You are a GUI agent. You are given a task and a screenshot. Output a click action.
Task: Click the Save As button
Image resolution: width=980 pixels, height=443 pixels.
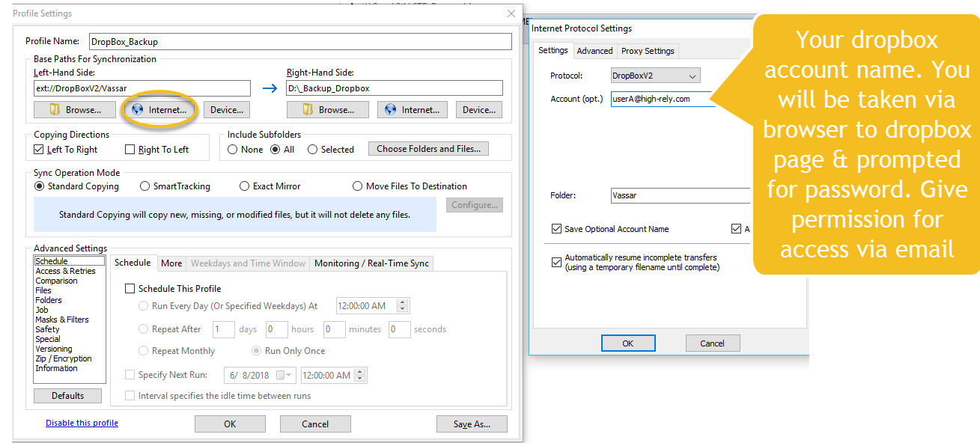coord(472,424)
